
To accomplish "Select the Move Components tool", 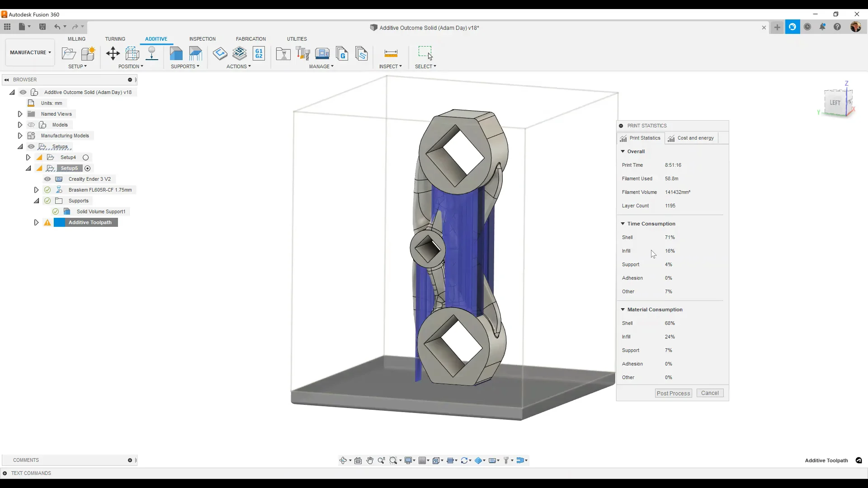I will (113, 53).
